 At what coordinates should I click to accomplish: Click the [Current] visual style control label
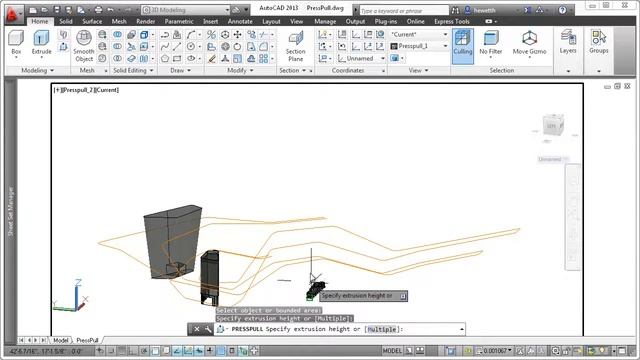coord(107,90)
